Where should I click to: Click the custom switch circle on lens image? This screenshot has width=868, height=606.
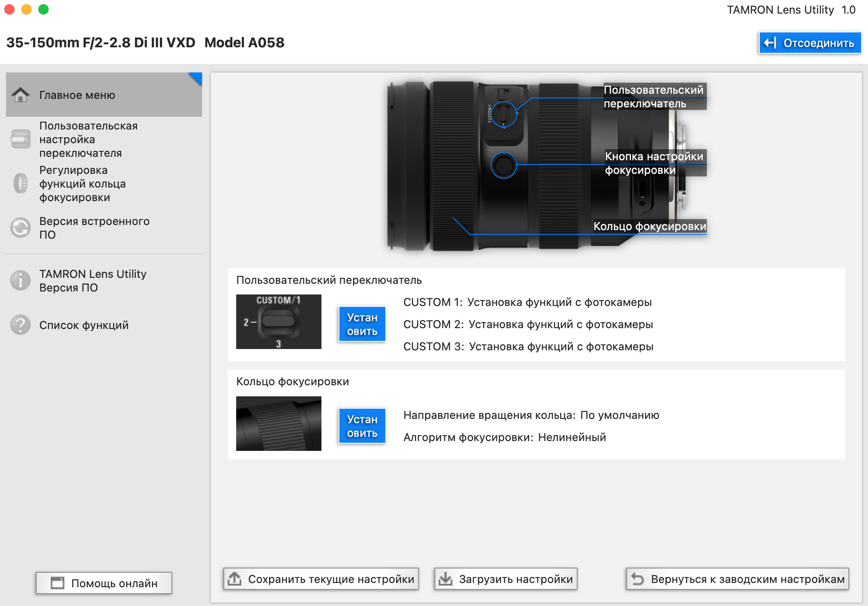[x=503, y=114]
